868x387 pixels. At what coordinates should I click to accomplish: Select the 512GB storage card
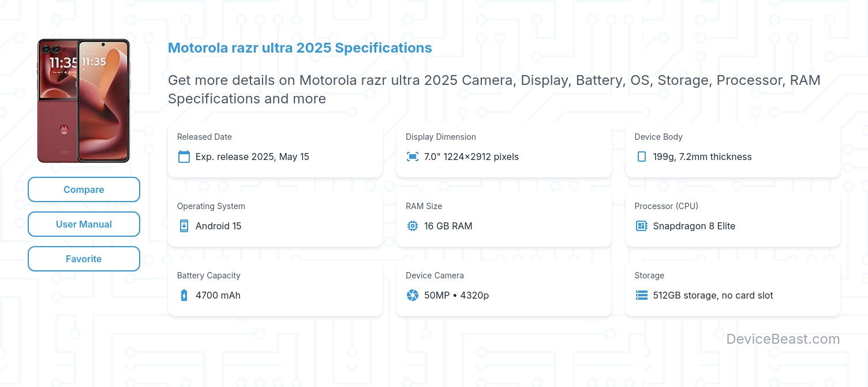coord(732,288)
